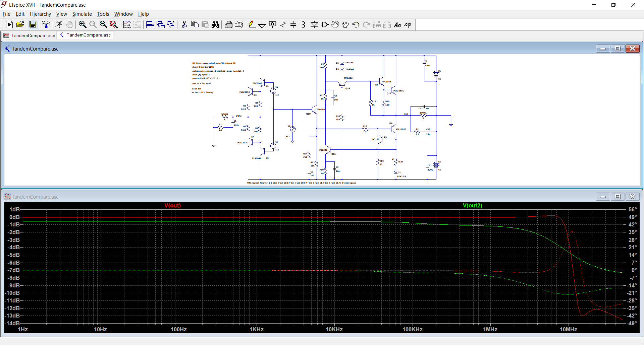Open the View menu
The height and width of the screenshot is (345, 644).
tap(61, 14)
